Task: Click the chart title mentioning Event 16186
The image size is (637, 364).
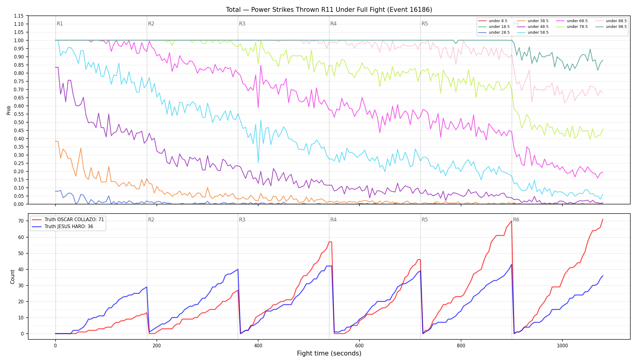Action: (x=329, y=10)
